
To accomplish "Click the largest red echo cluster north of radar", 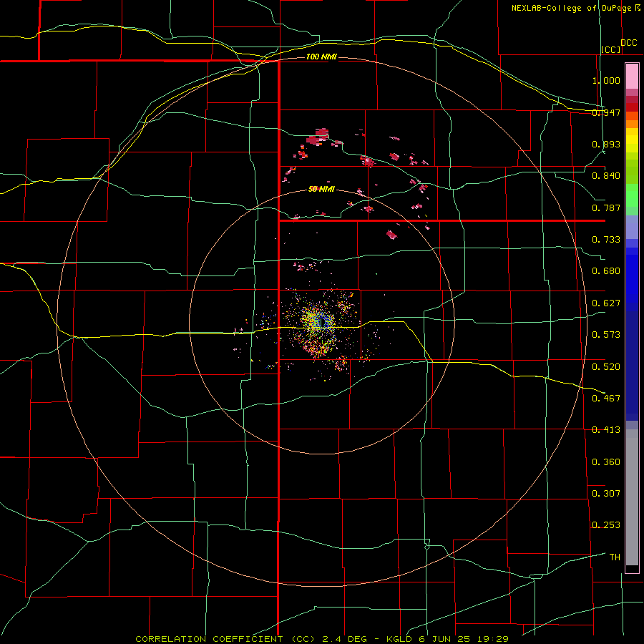I will (318, 137).
